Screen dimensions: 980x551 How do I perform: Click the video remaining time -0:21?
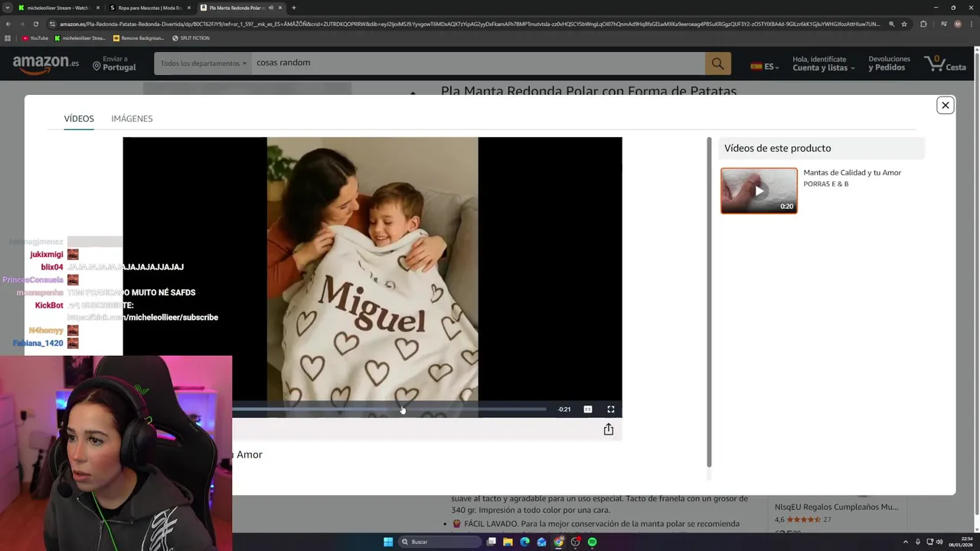[564, 409]
